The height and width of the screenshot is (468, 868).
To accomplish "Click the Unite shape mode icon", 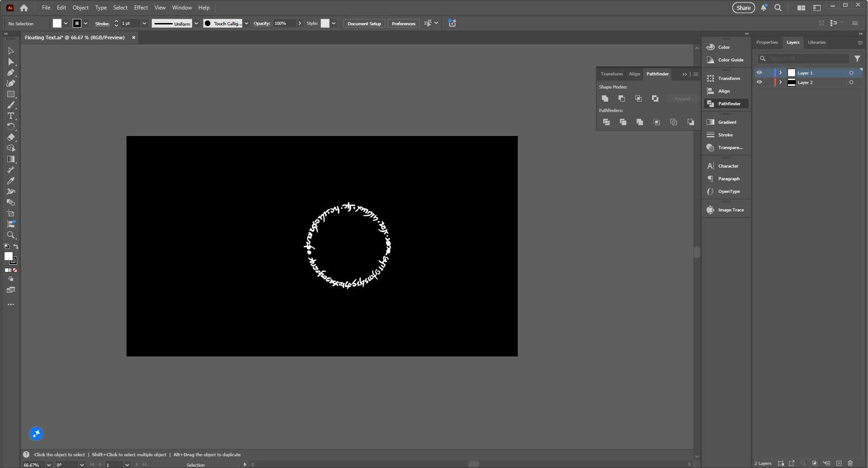I will [x=605, y=98].
